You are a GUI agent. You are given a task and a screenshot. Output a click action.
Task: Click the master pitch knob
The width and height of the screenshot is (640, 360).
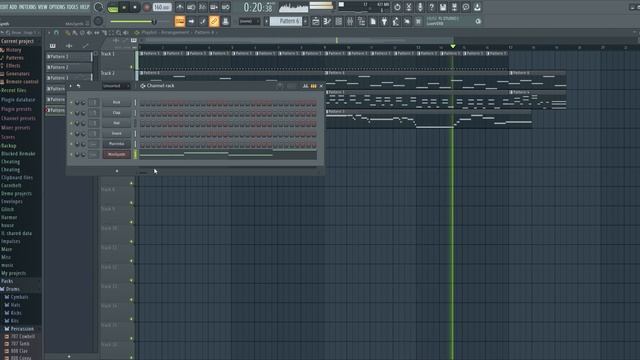coord(98,21)
